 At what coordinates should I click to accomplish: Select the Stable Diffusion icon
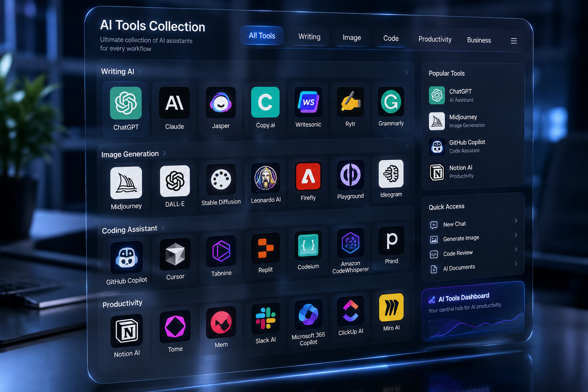221,180
